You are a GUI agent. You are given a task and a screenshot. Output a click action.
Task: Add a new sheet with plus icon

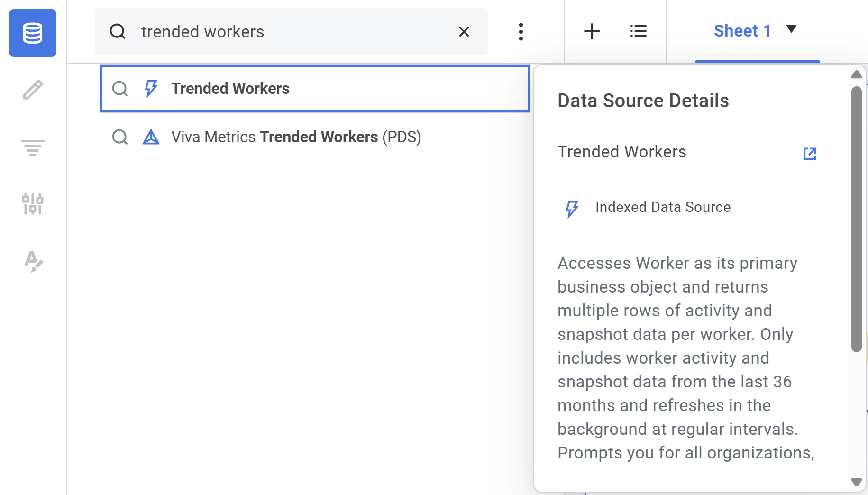(x=592, y=32)
